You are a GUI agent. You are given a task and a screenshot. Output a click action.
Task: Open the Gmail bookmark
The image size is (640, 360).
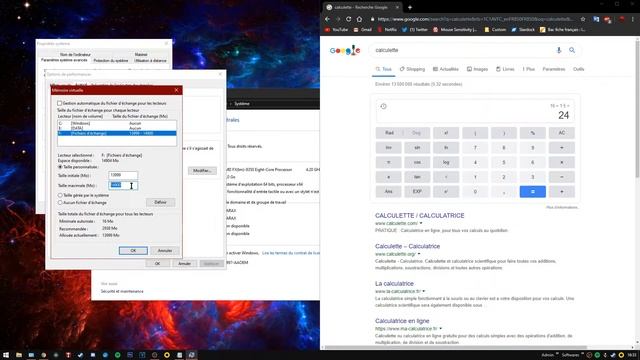pyautogui.click(x=363, y=30)
